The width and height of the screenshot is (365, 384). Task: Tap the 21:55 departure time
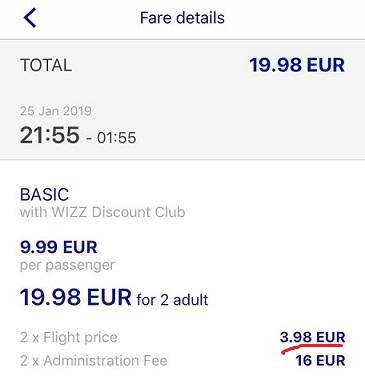point(50,135)
